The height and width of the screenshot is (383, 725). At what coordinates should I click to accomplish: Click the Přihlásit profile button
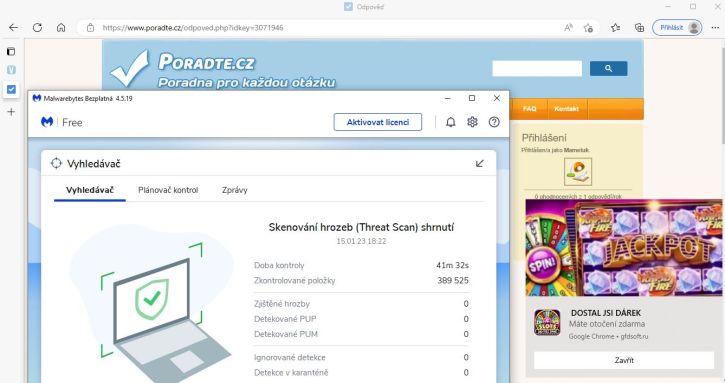coord(677,28)
